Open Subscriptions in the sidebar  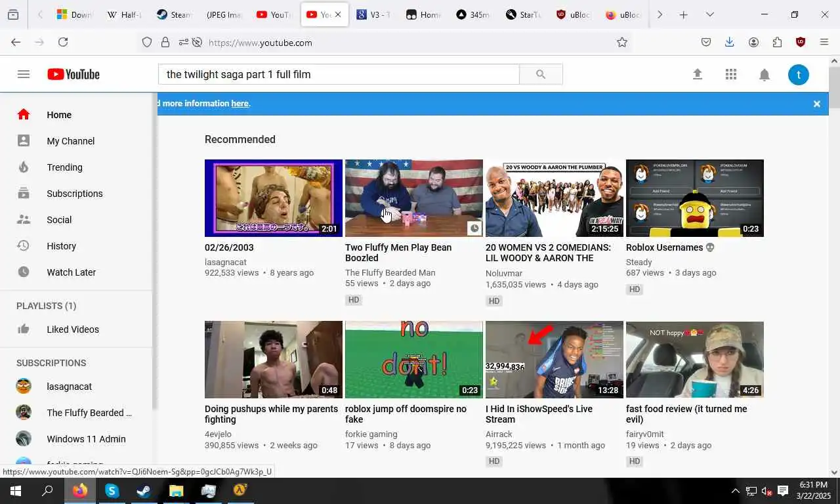coord(76,194)
